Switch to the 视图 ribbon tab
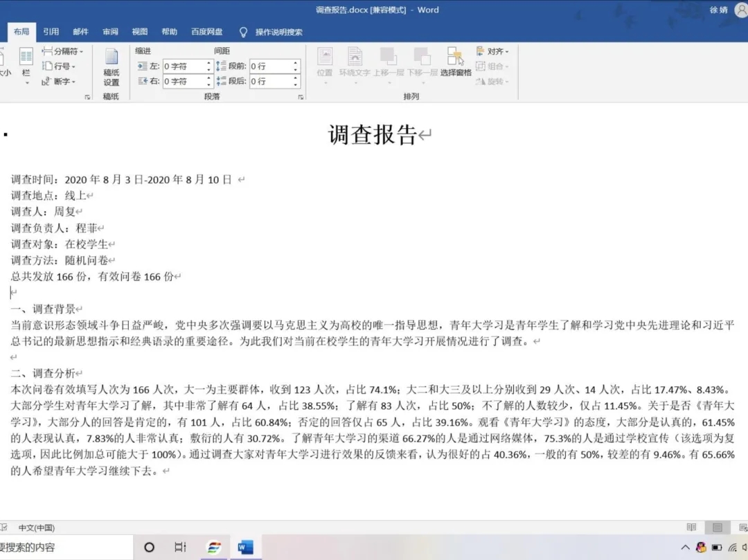Screen dimensions: 748x560 [x=139, y=31]
